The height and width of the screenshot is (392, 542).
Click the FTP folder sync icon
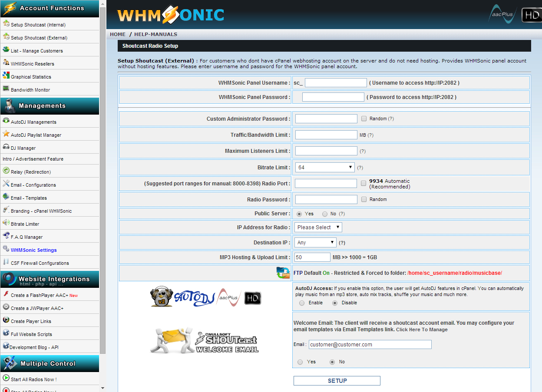[283, 273]
